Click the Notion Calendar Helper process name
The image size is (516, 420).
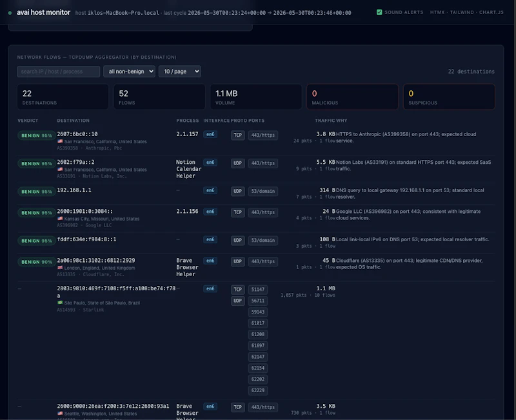pos(188,169)
